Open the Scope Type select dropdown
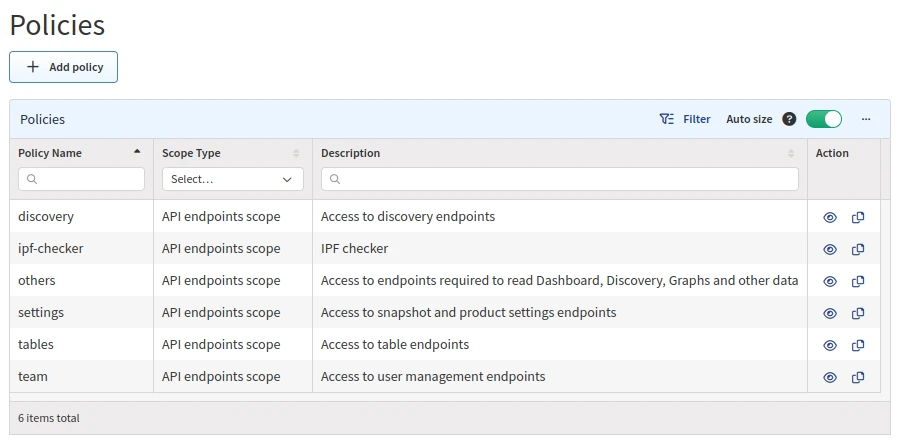The width and height of the screenshot is (901, 445). 232,179
